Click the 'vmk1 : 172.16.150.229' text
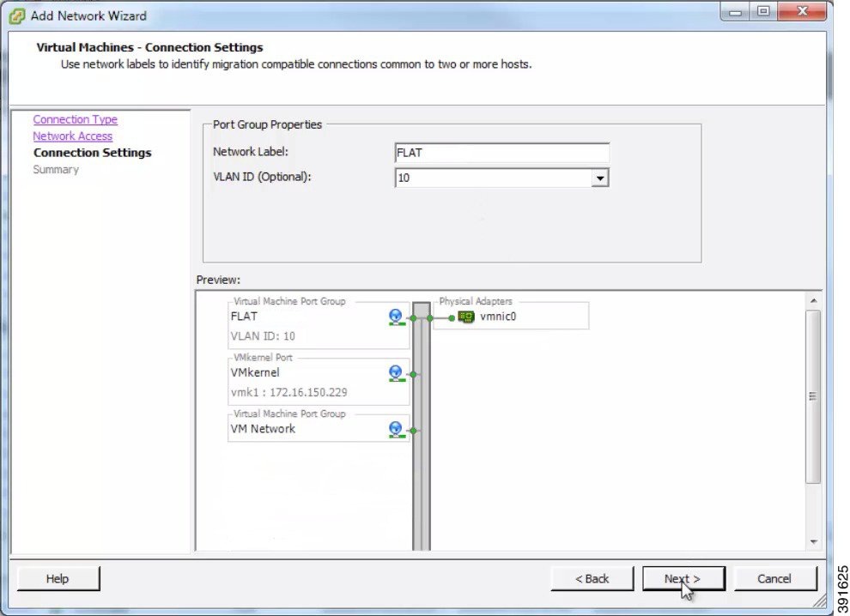 click(x=289, y=392)
